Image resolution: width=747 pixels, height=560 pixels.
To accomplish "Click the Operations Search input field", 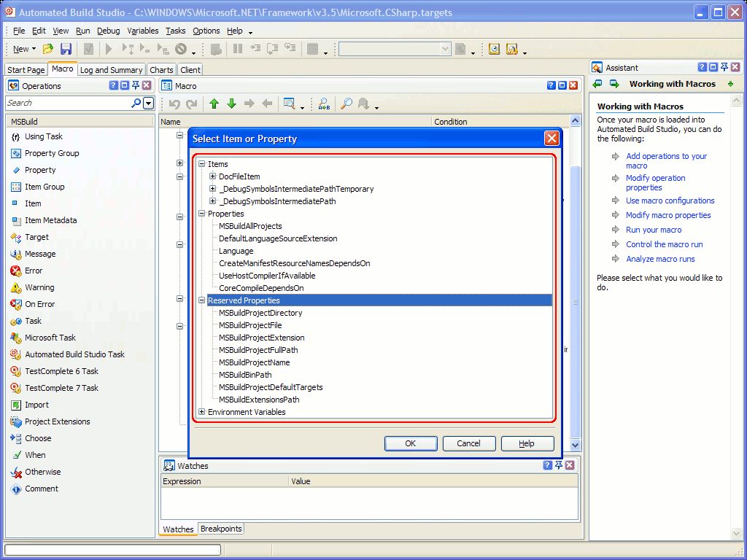I will pyautogui.click(x=68, y=103).
